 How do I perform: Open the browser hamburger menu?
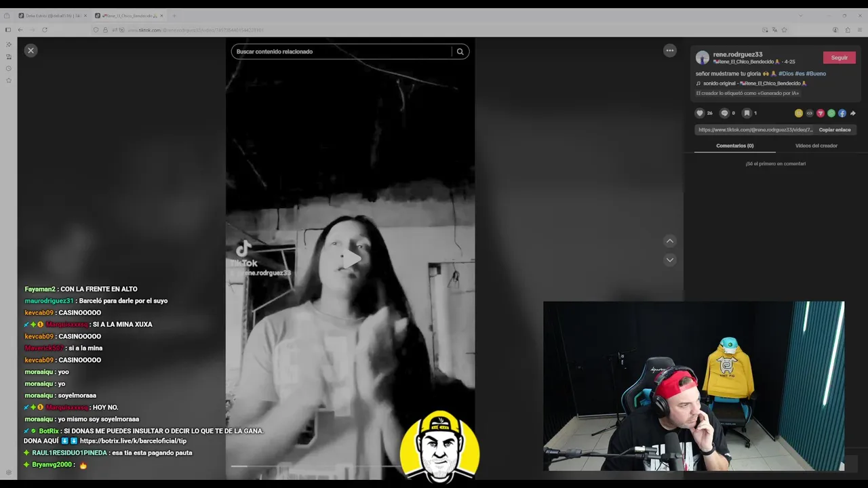pos(860,30)
